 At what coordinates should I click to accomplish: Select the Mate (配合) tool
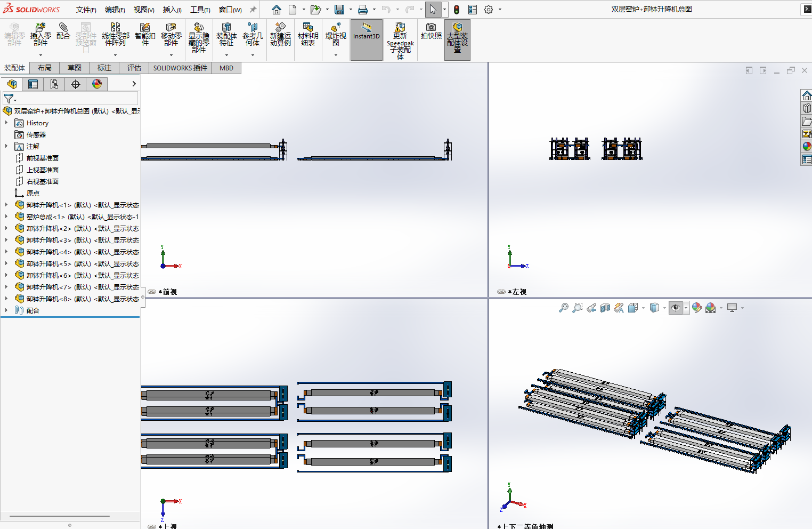pyautogui.click(x=63, y=31)
